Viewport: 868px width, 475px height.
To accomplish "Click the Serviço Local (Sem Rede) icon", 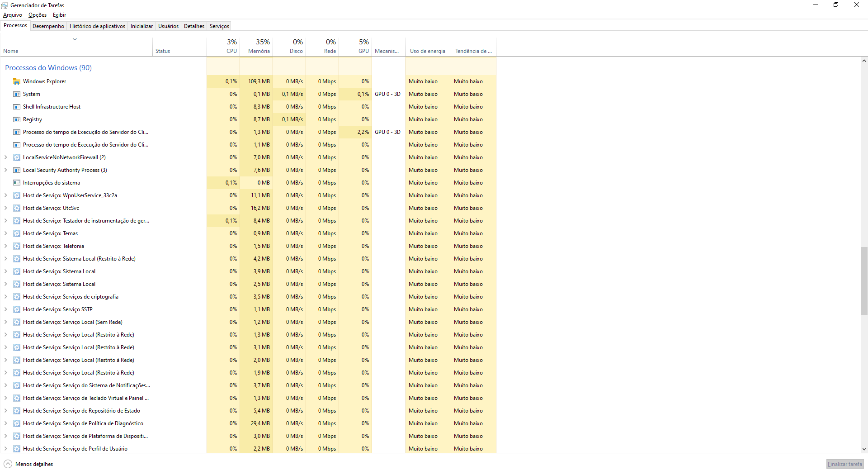I will point(17,322).
